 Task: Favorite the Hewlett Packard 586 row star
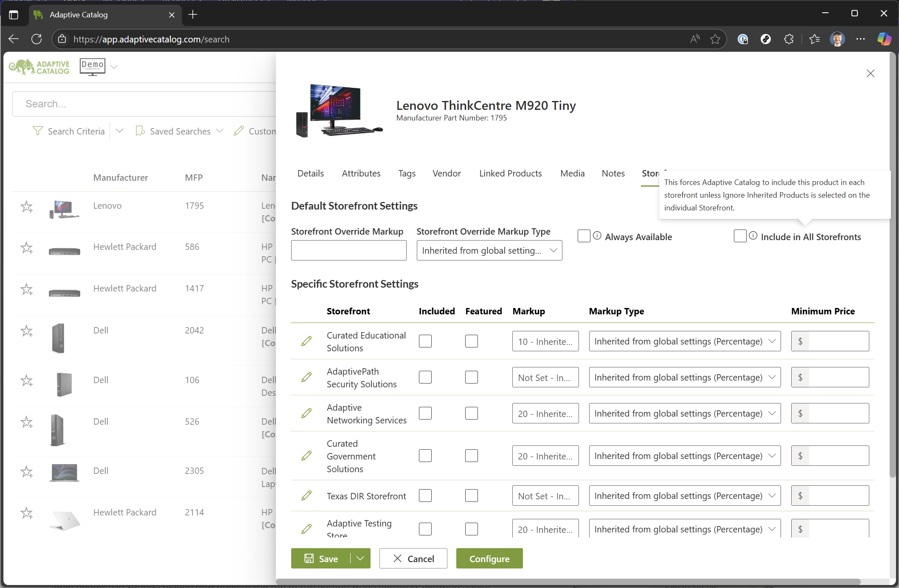(27, 248)
